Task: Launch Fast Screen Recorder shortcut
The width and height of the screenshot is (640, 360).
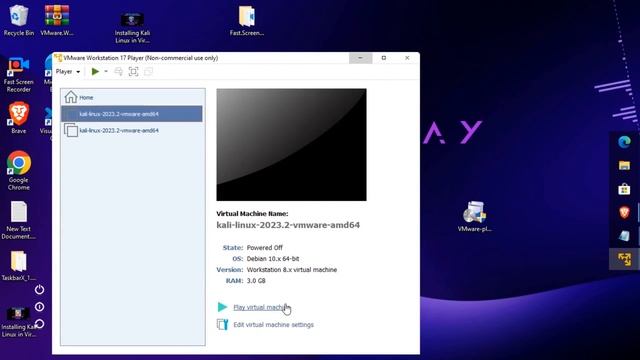Action: point(18,75)
